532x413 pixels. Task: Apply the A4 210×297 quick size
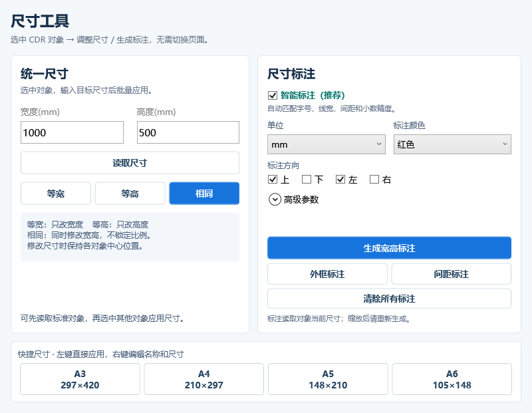[x=204, y=379]
